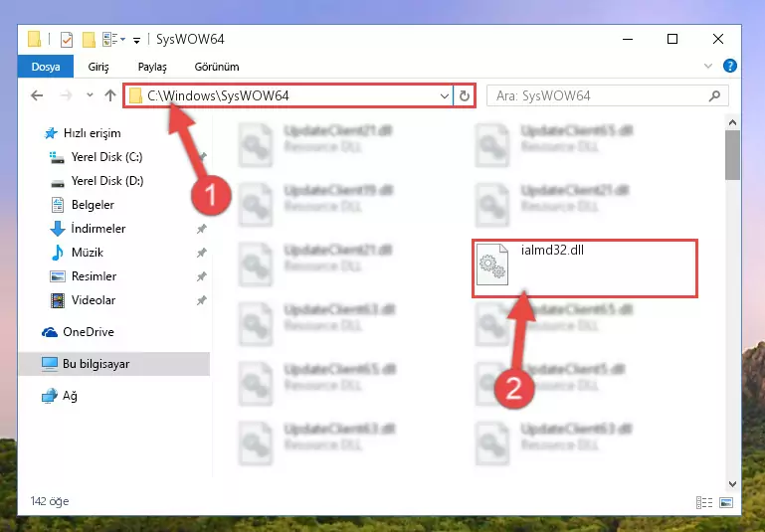The width and height of the screenshot is (765, 532).
Task: Click the New folder quick access icon
Action: click(89, 40)
